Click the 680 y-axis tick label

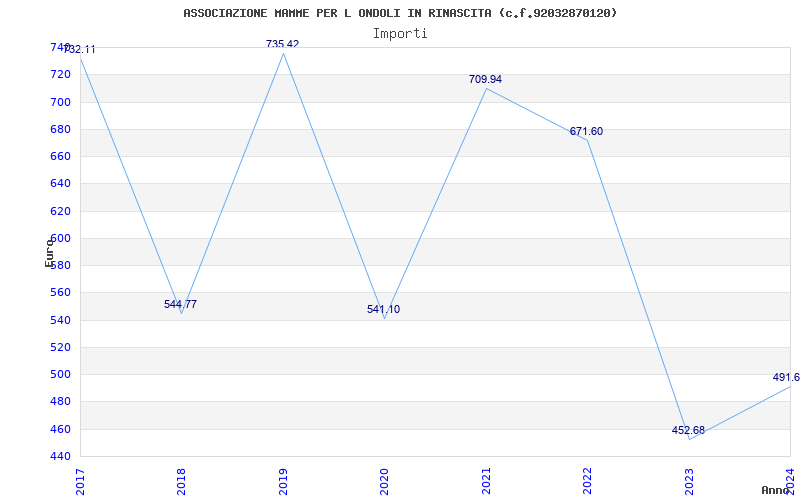tap(60, 129)
